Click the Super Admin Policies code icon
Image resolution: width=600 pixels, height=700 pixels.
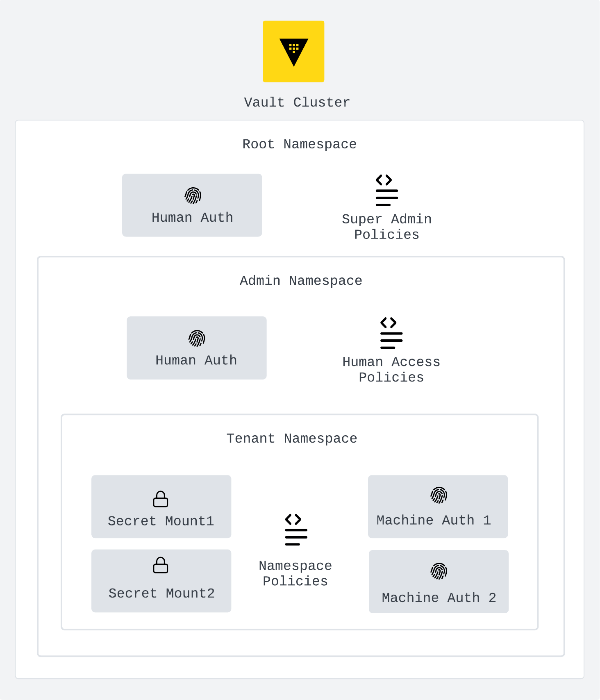(x=386, y=191)
